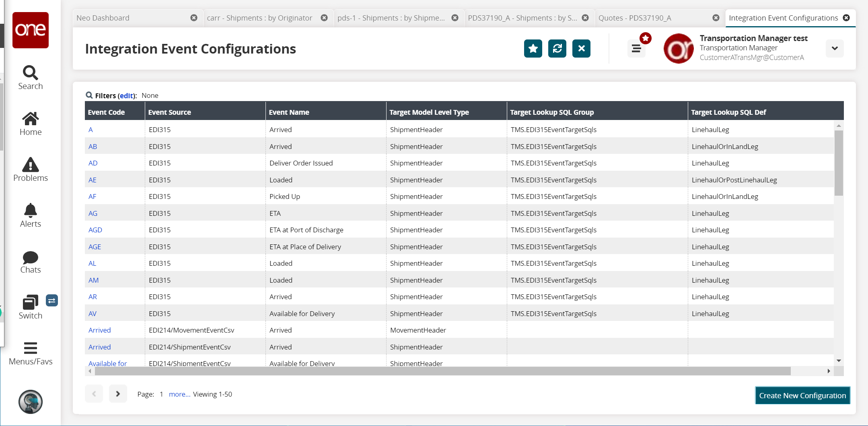The width and height of the screenshot is (868, 426).
Task: Click the Search magnifier icon in sidebar
Action: click(30, 73)
